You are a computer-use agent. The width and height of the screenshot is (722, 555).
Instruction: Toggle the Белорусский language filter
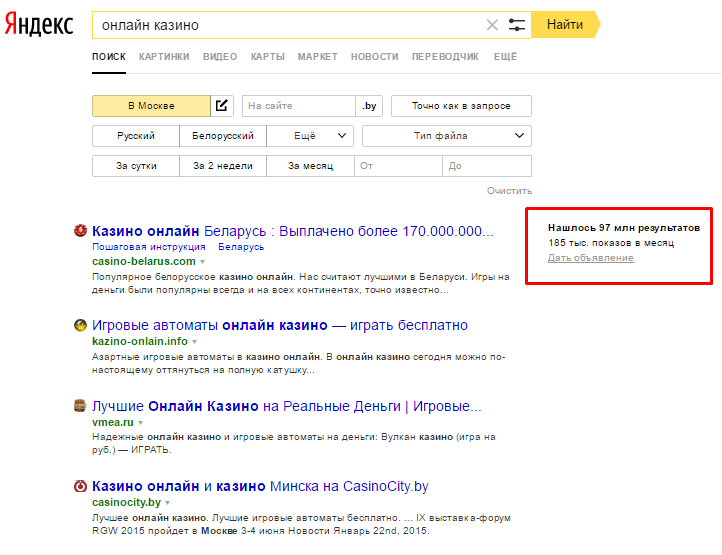point(223,136)
